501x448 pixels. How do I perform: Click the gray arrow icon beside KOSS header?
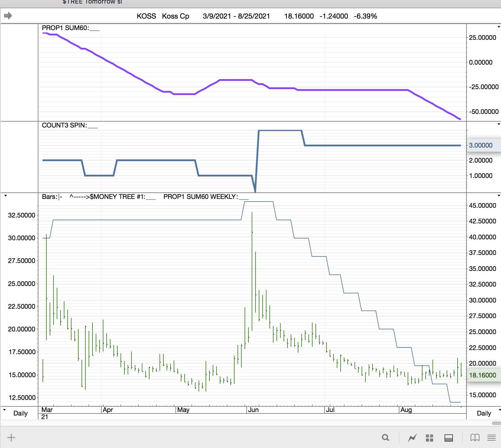(8, 16)
